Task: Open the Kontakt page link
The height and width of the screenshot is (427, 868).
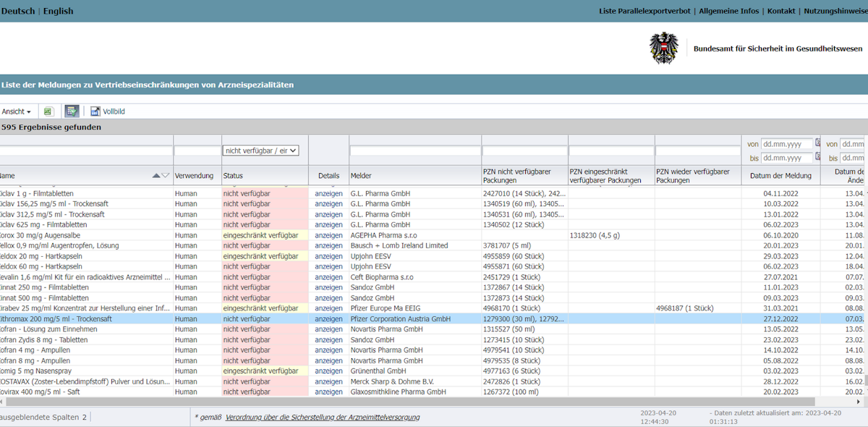Action: click(781, 11)
